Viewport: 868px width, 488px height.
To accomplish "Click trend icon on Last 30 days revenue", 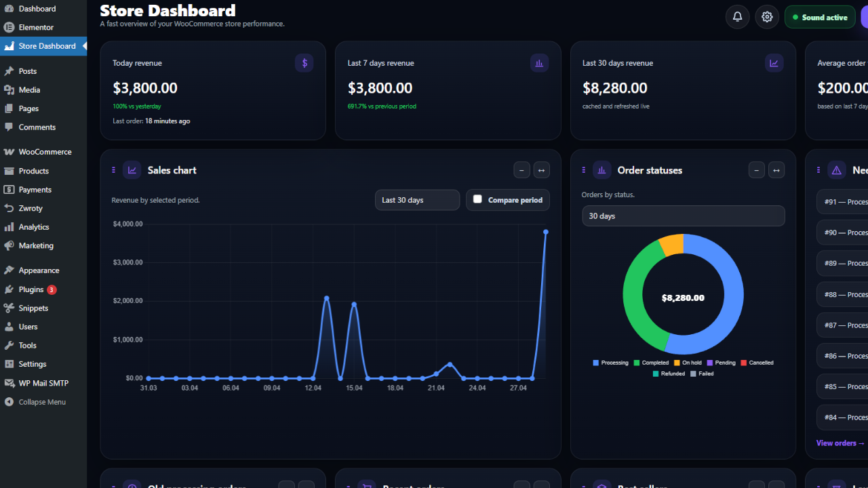I will click(x=774, y=63).
